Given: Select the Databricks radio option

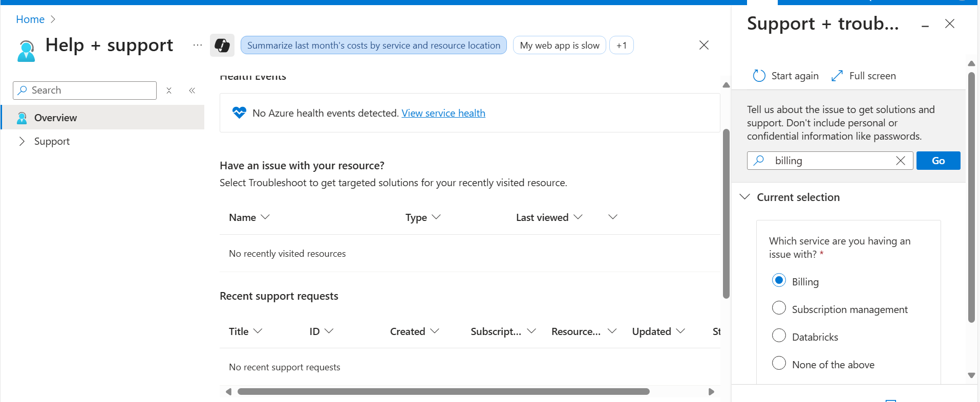Looking at the screenshot, I should click(x=779, y=336).
